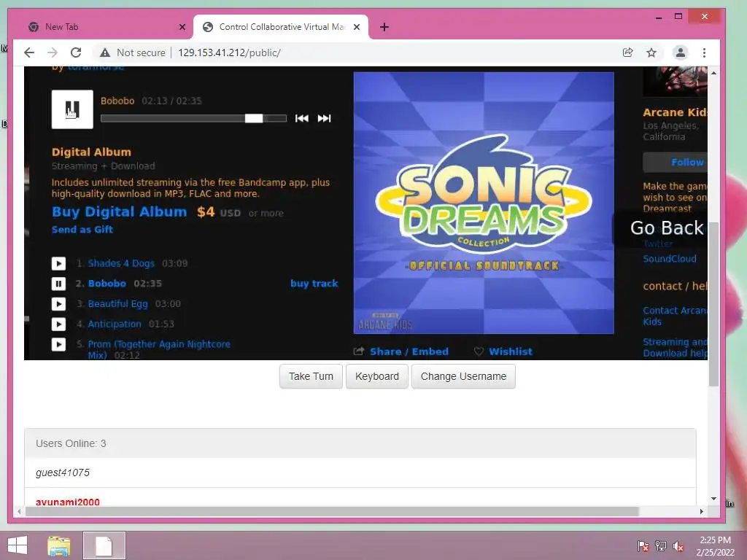
Task: Open File Explorer from the taskbar
Action: tap(58, 545)
